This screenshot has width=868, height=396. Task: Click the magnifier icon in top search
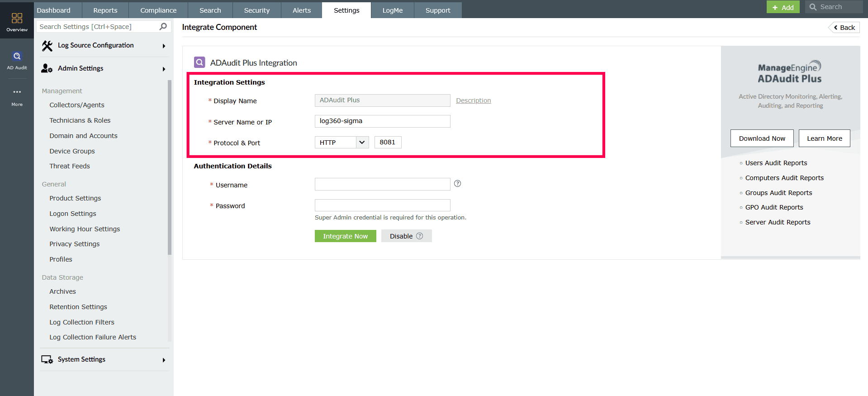coord(813,7)
